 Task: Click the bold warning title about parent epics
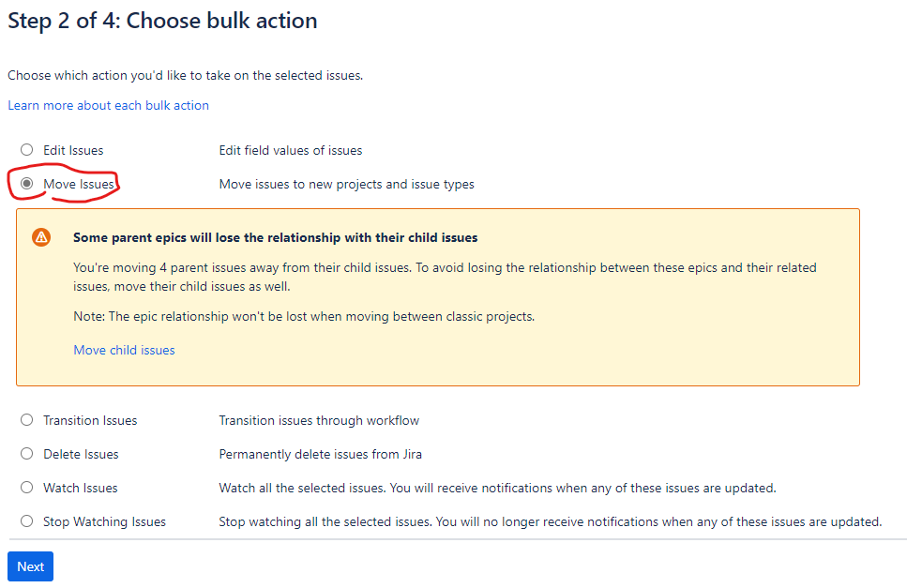click(275, 237)
